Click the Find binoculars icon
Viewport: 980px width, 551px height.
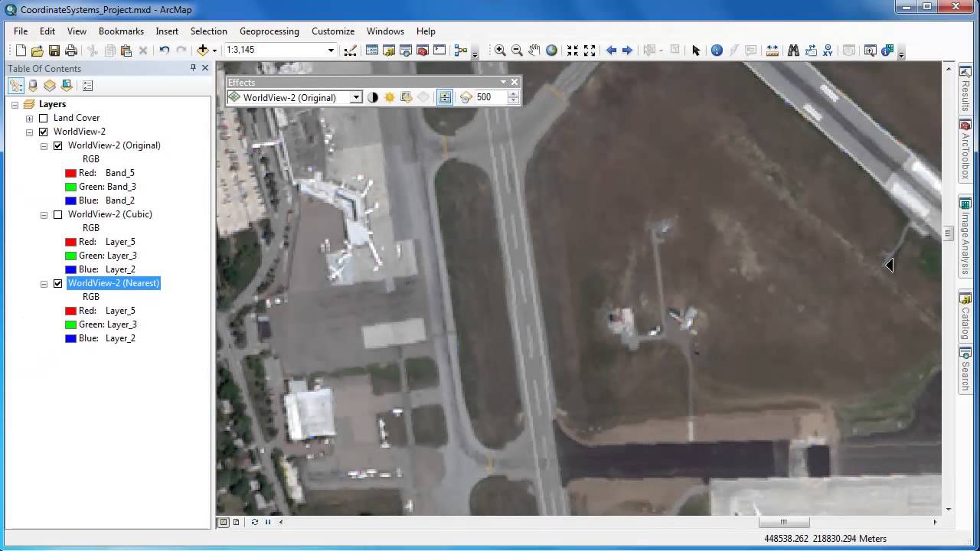(793, 51)
